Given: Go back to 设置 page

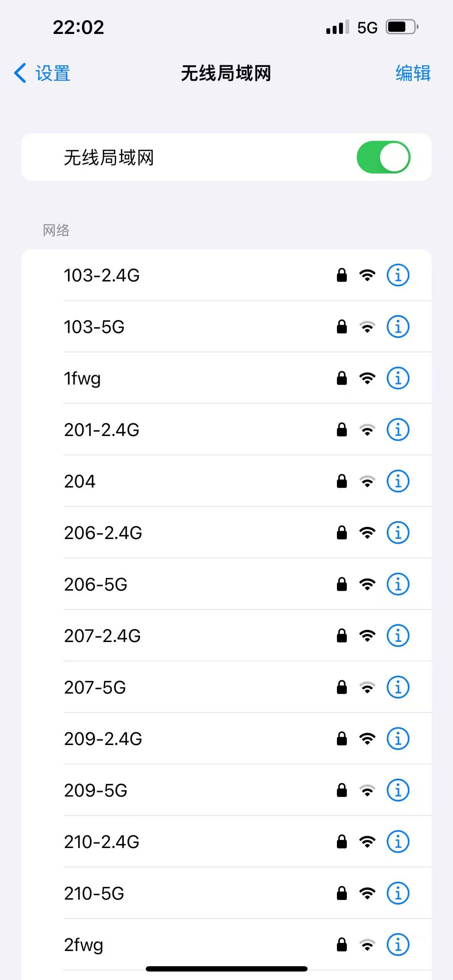Looking at the screenshot, I should click(x=42, y=73).
